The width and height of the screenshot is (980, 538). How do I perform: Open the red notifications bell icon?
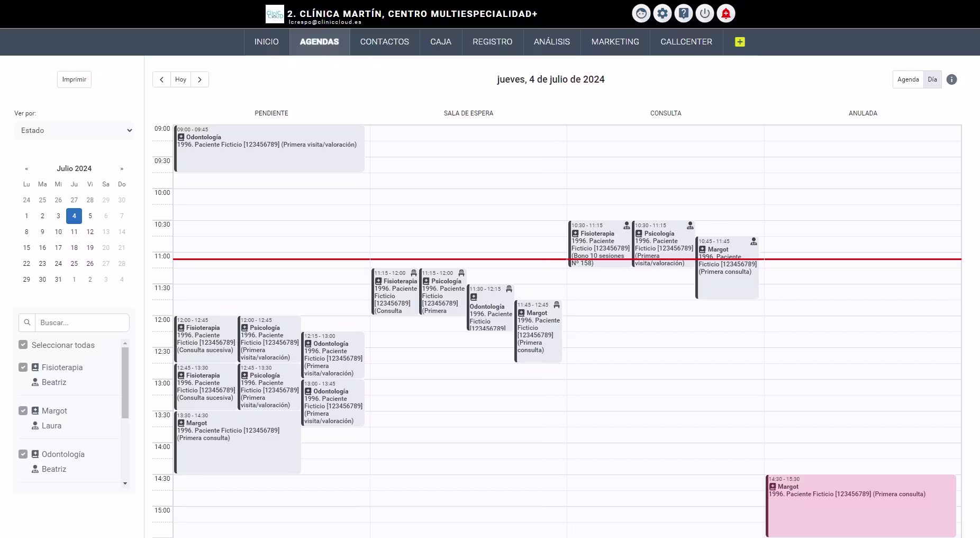pos(725,13)
